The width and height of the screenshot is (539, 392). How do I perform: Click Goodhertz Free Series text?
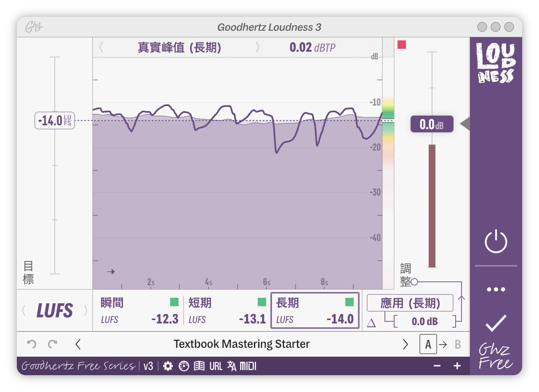(x=78, y=366)
